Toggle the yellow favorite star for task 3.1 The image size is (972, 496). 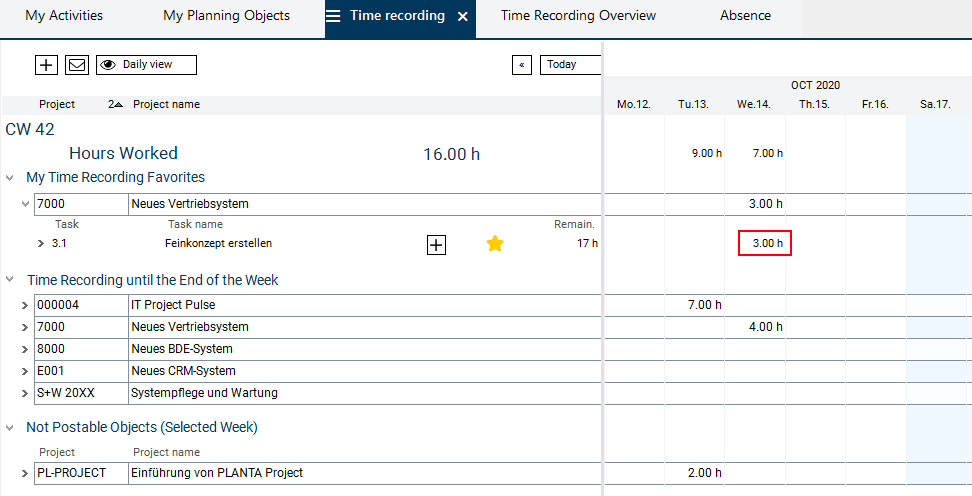[495, 243]
